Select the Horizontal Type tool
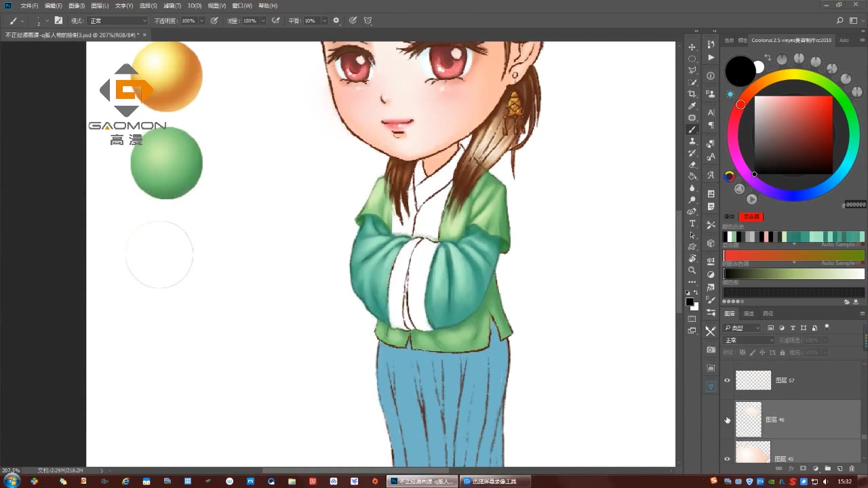 (x=692, y=223)
